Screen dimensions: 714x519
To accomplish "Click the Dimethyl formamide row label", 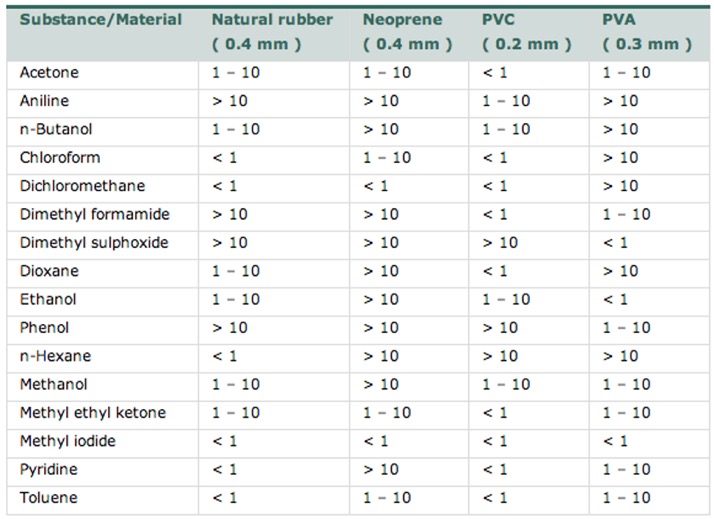I will pyautogui.click(x=95, y=214).
